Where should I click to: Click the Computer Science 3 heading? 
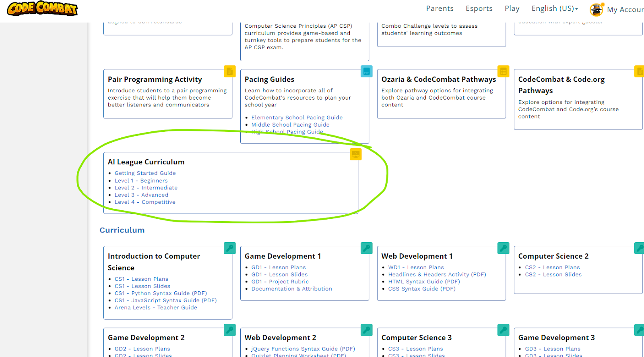coord(416,338)
